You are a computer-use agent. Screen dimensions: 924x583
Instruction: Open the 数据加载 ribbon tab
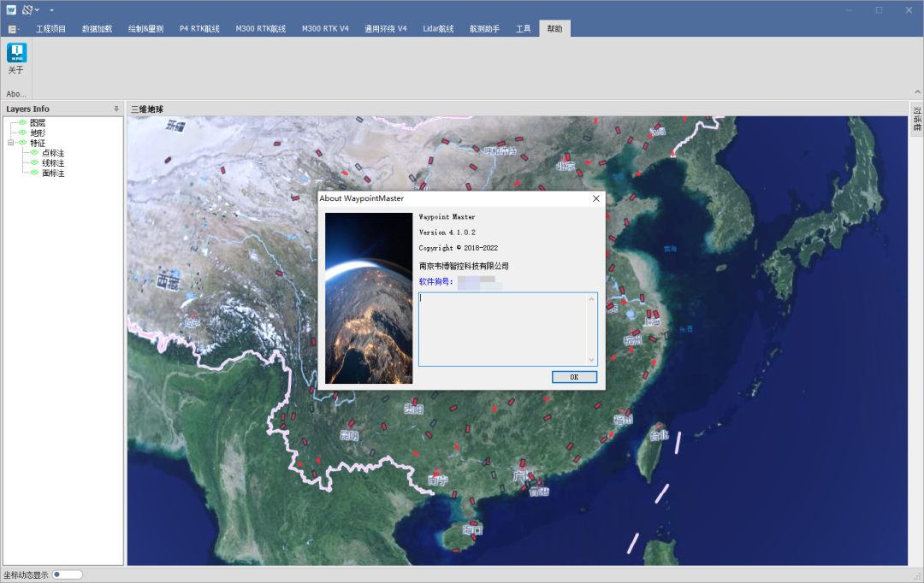[x=97, y=29]
